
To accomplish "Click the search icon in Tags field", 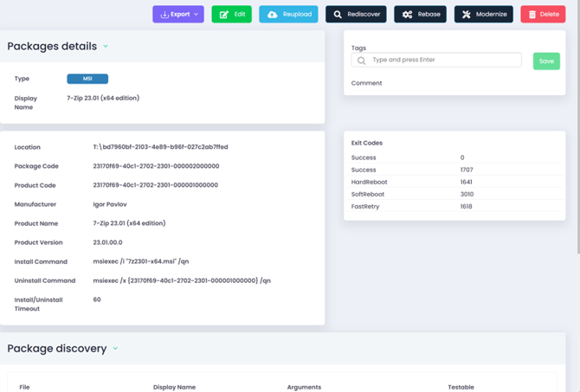I will pos(362,61).
